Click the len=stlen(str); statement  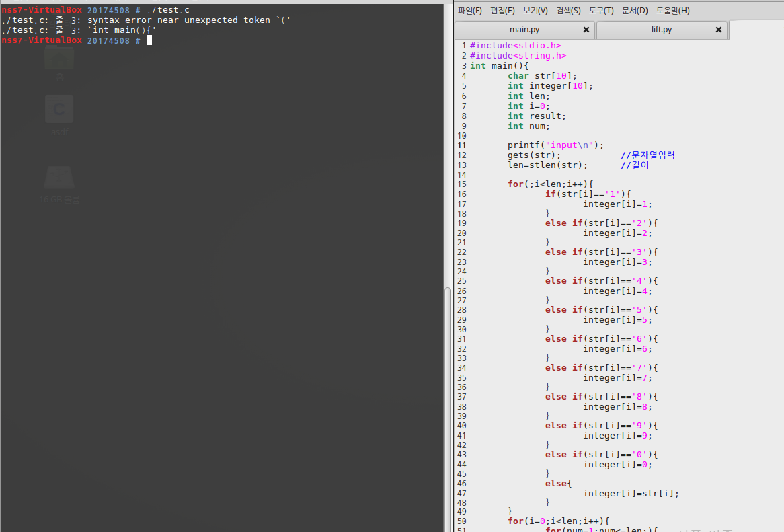coord(547,165)
